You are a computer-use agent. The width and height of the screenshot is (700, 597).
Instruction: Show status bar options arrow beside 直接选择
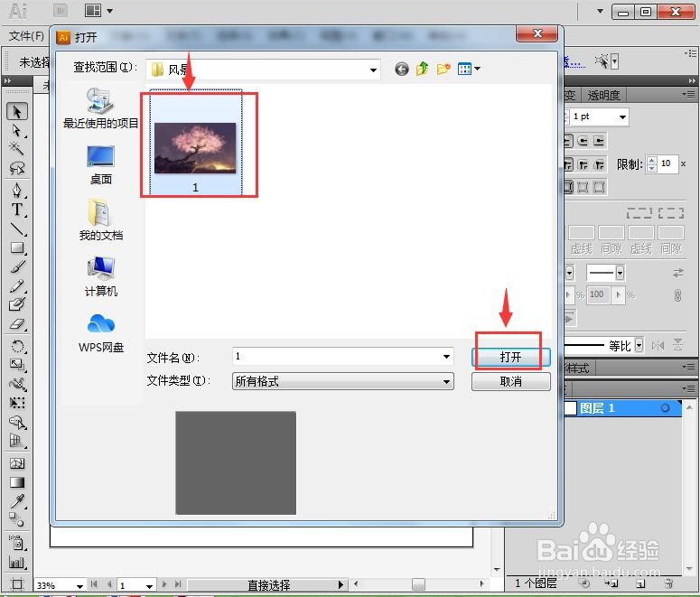341,584
